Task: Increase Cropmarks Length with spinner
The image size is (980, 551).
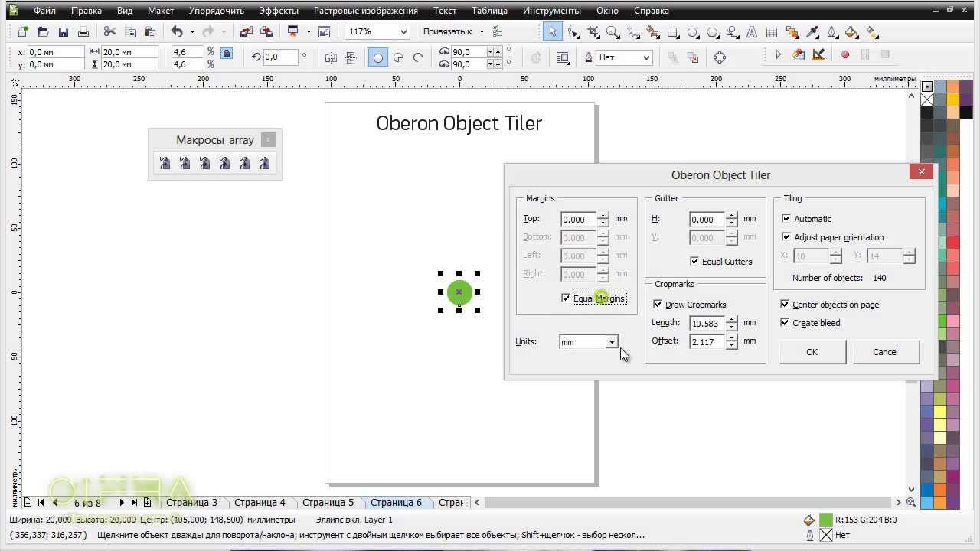Action: click(732, 320)
